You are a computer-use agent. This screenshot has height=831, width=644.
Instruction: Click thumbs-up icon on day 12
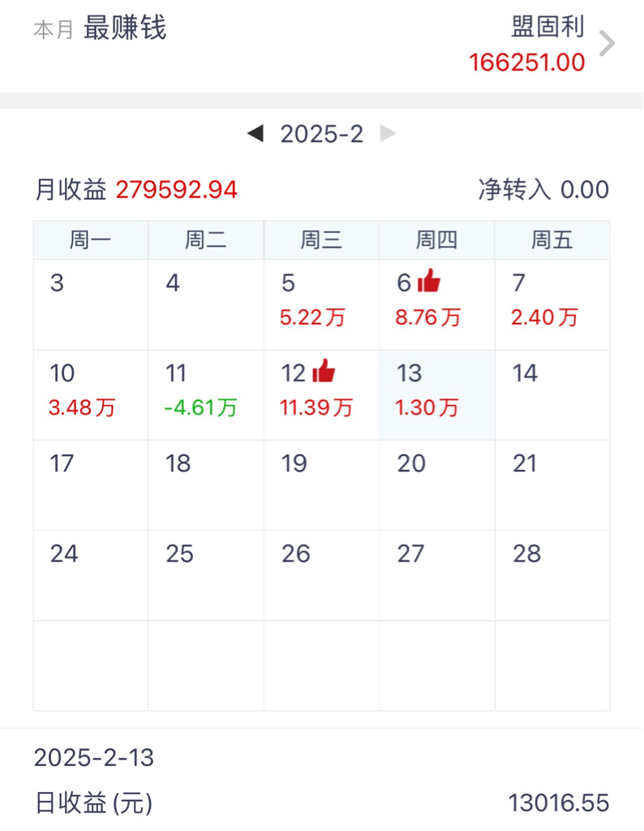click(x=324, y=372)
